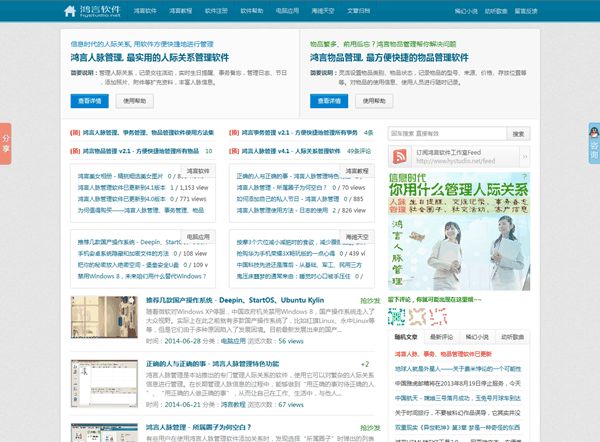The image size is (600, 442).
Task: Open 软件注册 in the top navigation
Action: 216,11
